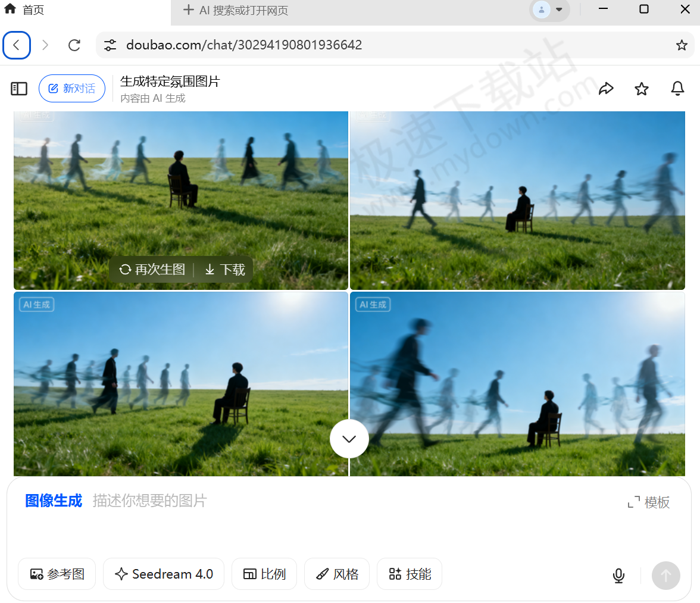Reload the page
Image resolution: width=700 pixels, height=603 pixels.
coord(74,45)
